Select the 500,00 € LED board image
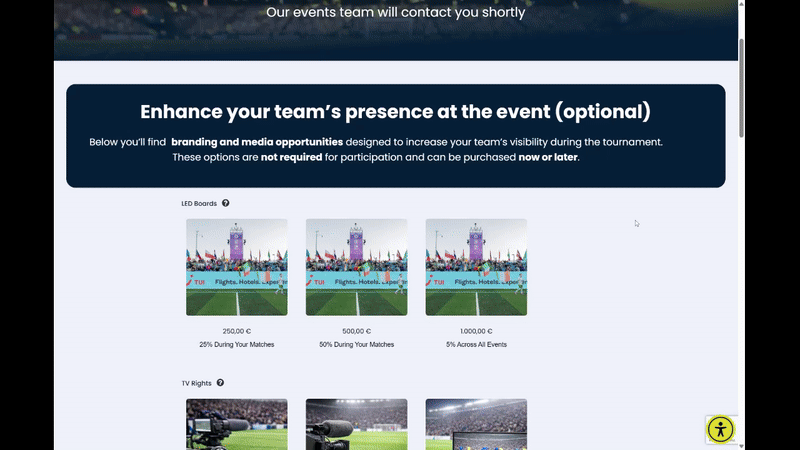 [356, 267]
